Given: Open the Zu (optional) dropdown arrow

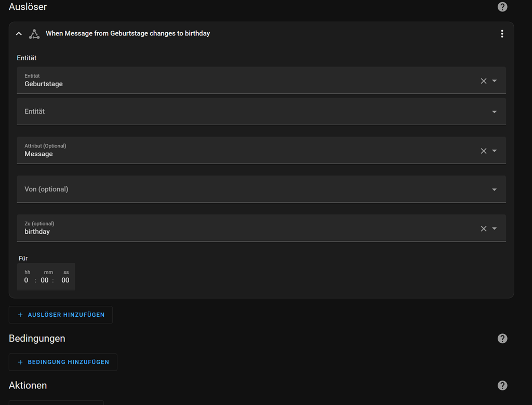Looking at the screenshot, I should click(x=495, y=229).
